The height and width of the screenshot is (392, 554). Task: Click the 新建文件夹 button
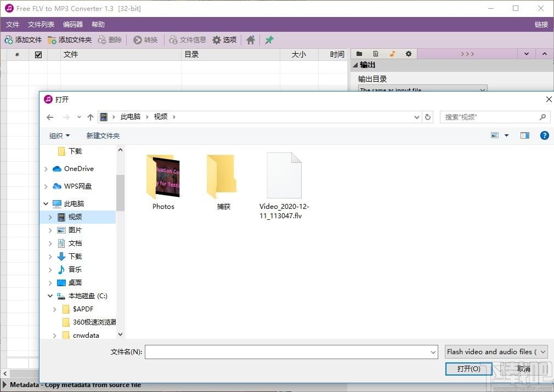103,135
